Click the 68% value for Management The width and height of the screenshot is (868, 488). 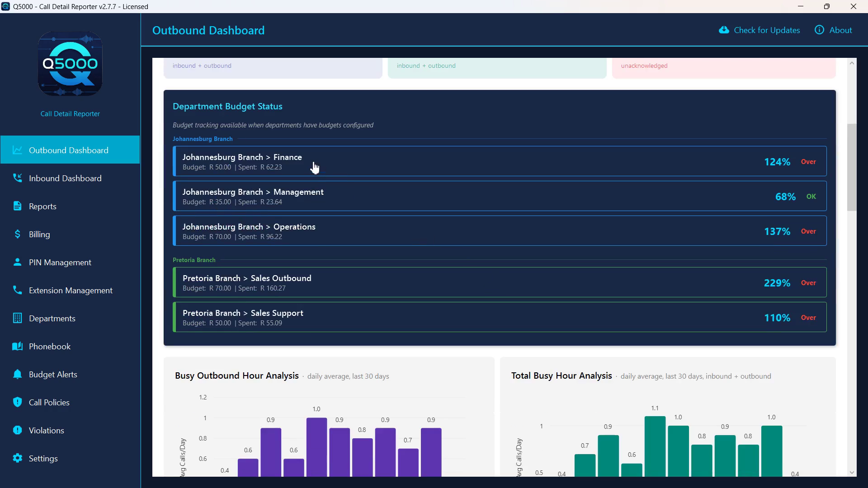tap(785, 197)
